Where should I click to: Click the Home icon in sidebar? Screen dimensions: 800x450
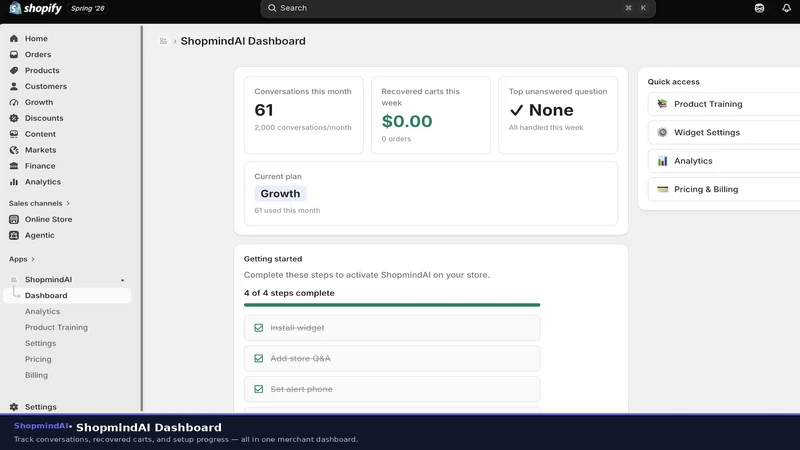coord(14,38)
